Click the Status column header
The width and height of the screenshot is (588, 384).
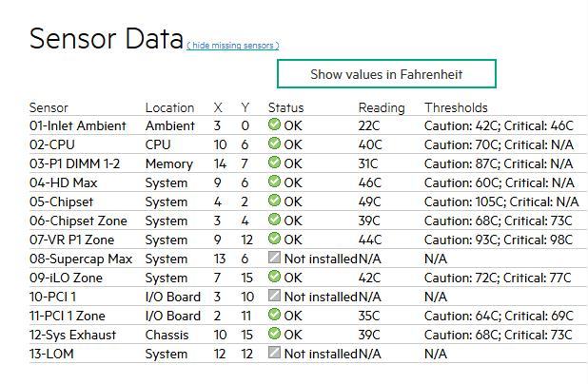[285, 107]
